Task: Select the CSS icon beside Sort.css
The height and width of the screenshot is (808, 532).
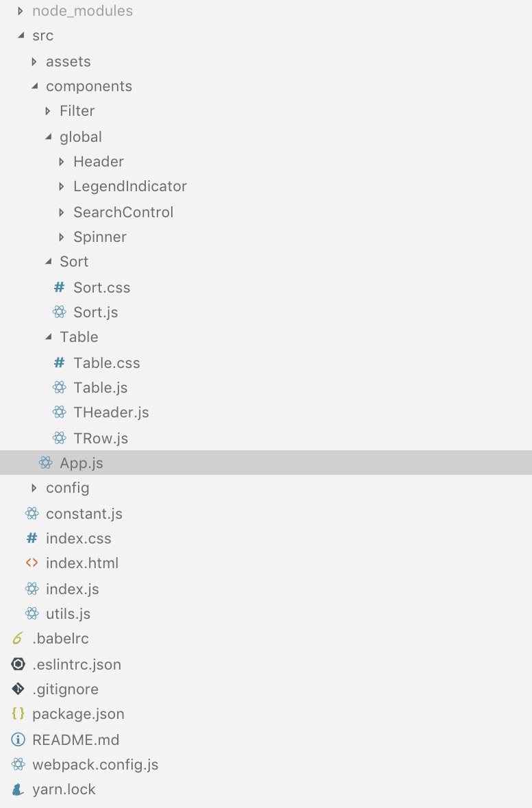Action: coord(58,287)
